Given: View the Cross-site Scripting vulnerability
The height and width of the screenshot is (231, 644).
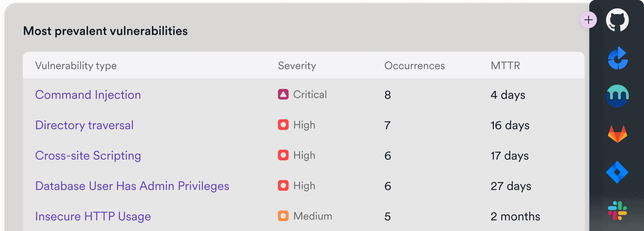Looking at the screenshot, I should [x=88, y=156].
